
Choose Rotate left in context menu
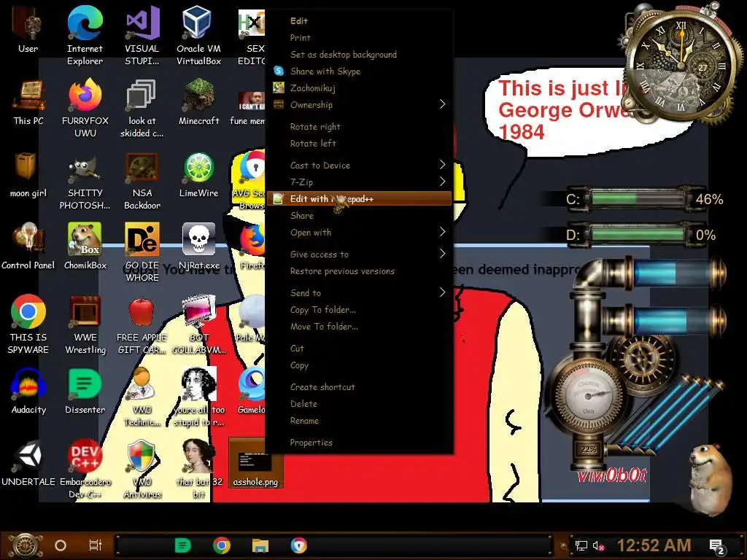tap(358, 144)
